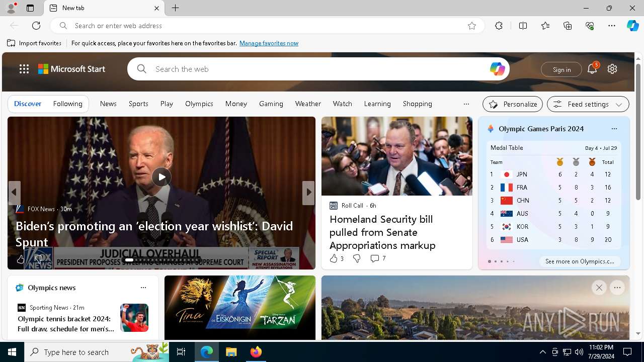Click the Search the web field

point(318,69)
